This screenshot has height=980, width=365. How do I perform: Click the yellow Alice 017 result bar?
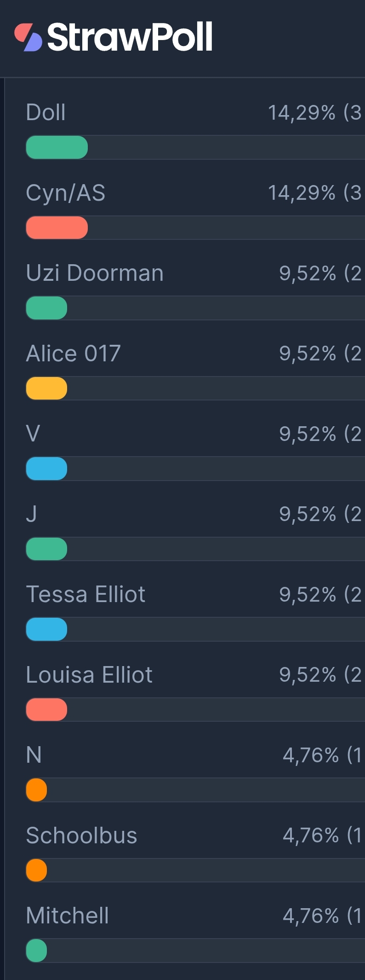pos(46,388)
